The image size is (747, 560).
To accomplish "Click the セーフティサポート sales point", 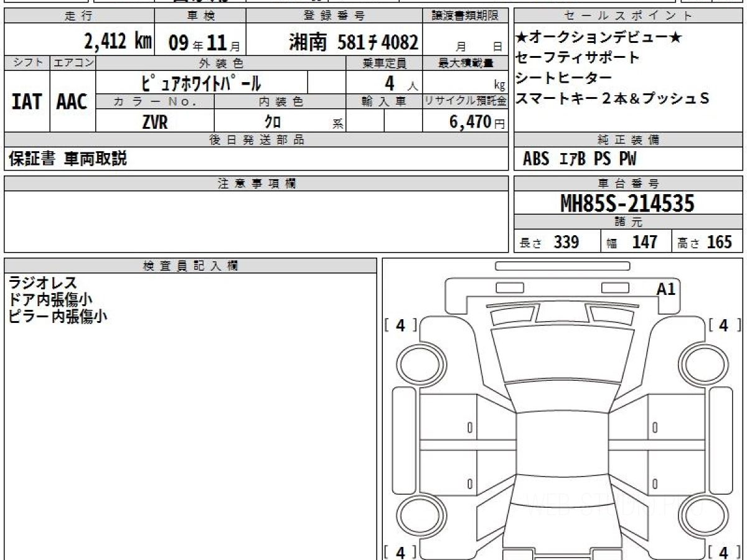I will click(x=578, y=58).
